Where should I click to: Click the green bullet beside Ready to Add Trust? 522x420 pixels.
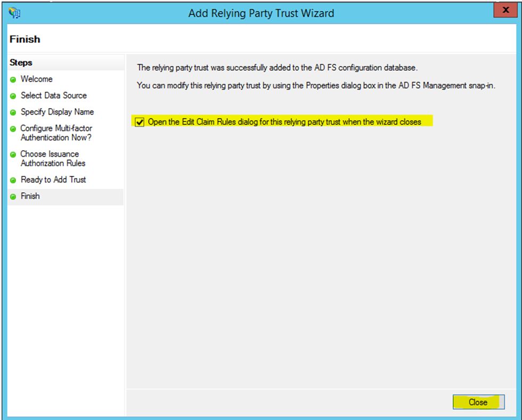13,180
